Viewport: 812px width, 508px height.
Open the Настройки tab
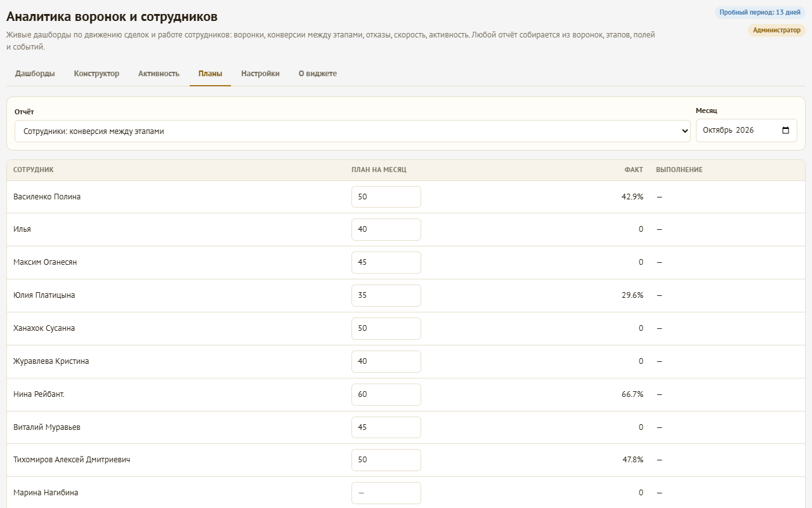(x=260, y=74)
